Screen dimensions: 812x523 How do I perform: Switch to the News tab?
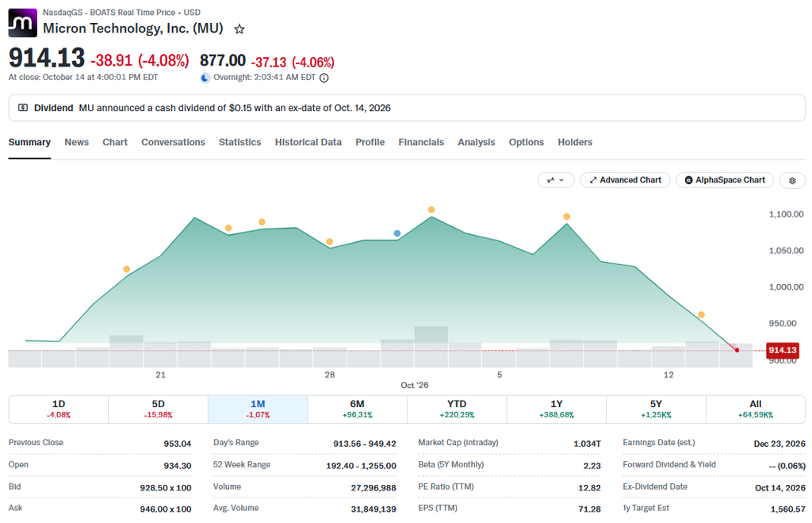(x=77, y=142)
